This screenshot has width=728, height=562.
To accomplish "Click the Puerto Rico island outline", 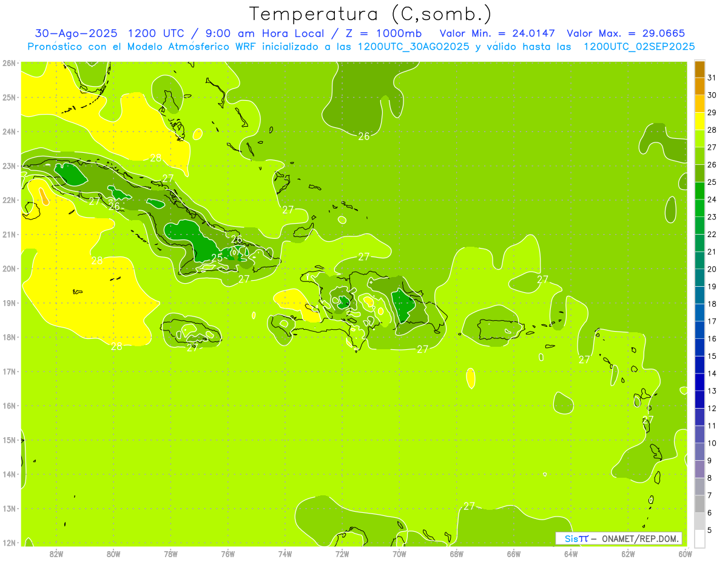I will tap(500, 330).
